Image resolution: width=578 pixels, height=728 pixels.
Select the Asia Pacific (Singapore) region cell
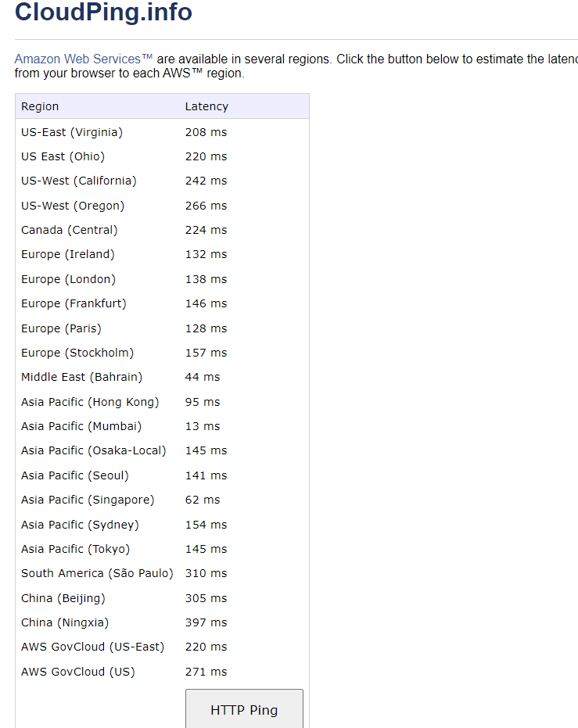pos(88,500)
